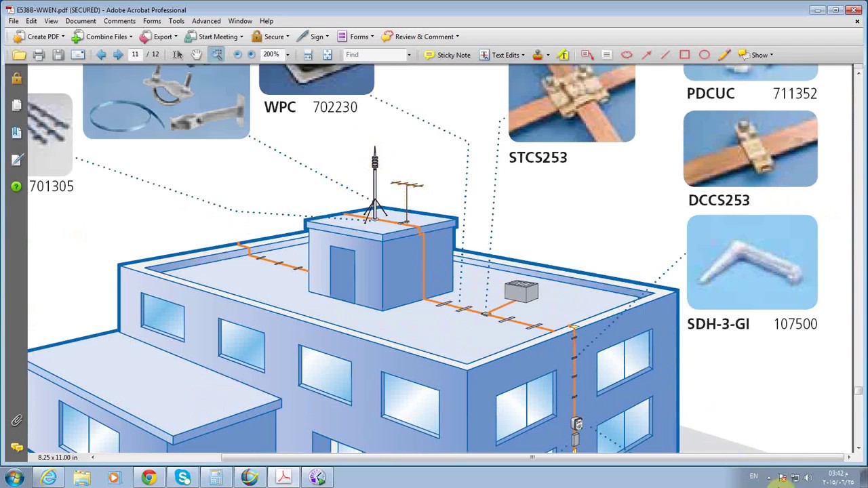Click the Find search field
The height and width of the screenshot is (488, 868).
click(x=374, y=55)
